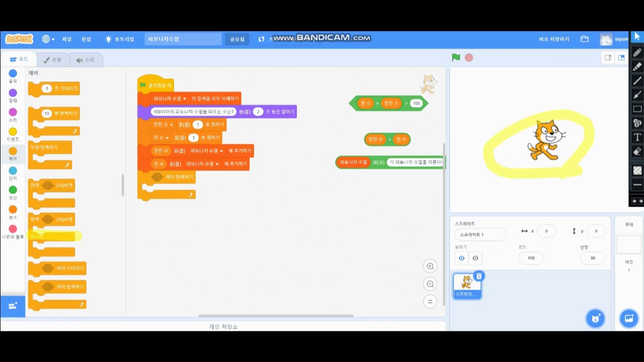The height and width of the screenshot is (362, 644).
Task: Click the Scratch logo
Action: [x=19, y=39]
